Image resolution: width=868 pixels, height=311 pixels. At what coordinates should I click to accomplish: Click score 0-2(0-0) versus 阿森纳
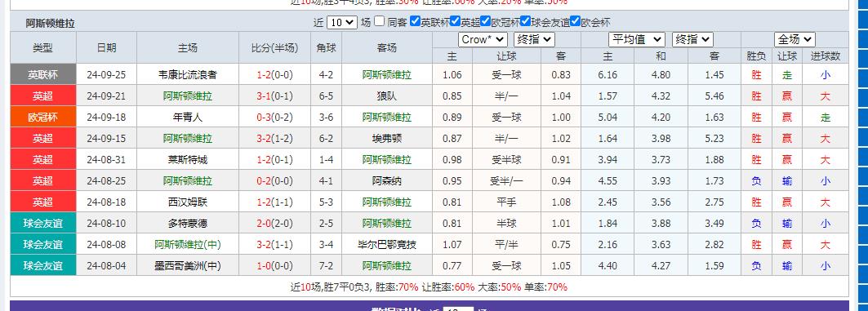click(274, 181)
